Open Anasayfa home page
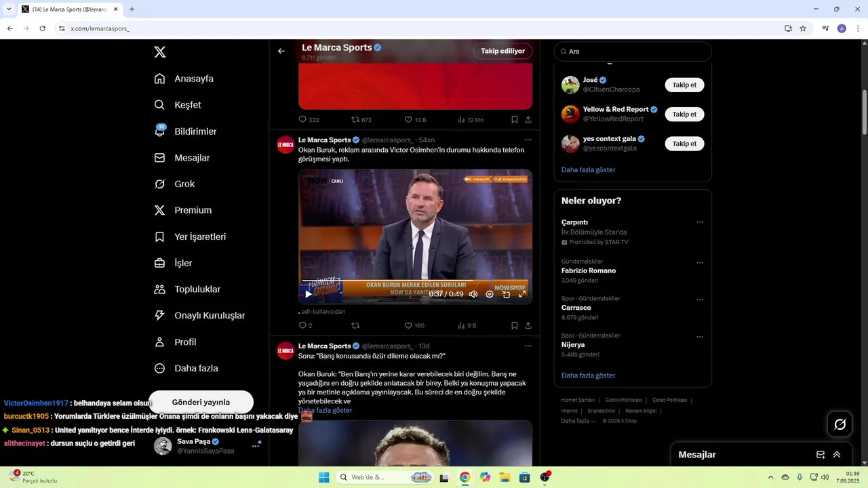The width and height of the screenshot is (868, 488). 184,79
